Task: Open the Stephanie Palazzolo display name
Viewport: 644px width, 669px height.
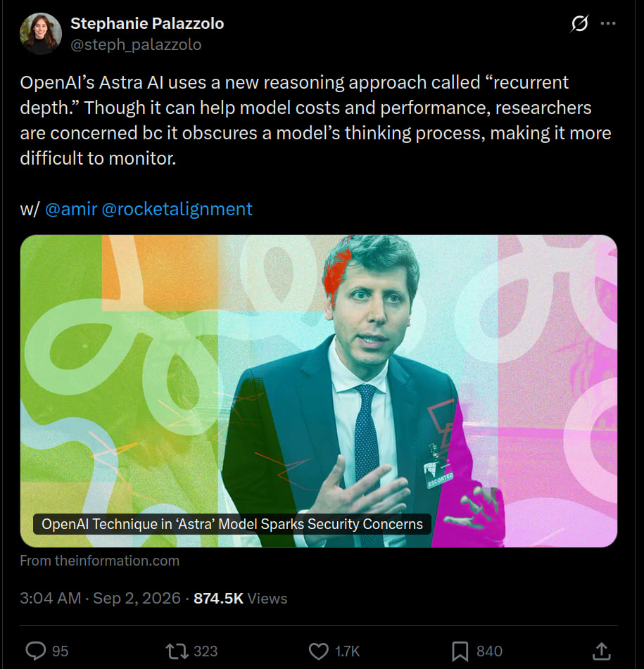Action: tap(147, 23)
